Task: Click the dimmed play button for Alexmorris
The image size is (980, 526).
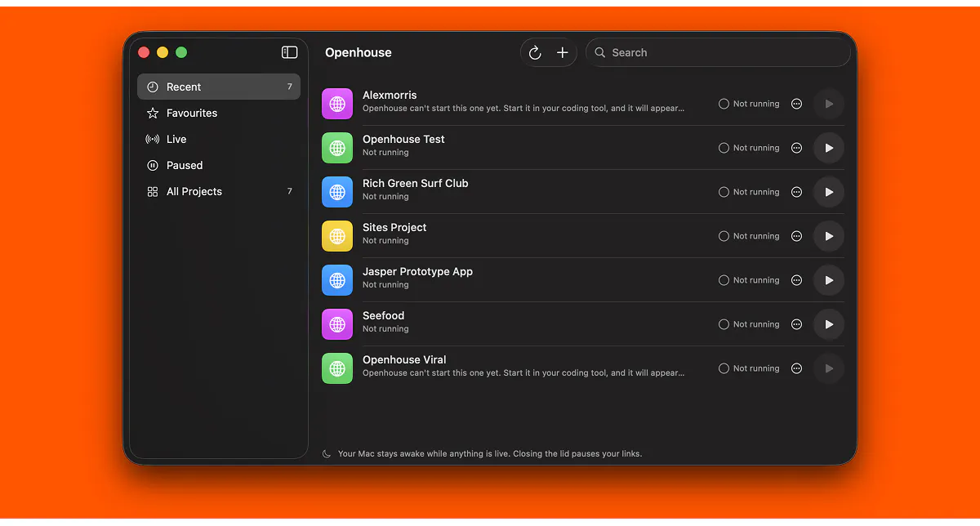Action: coord(829,104)
